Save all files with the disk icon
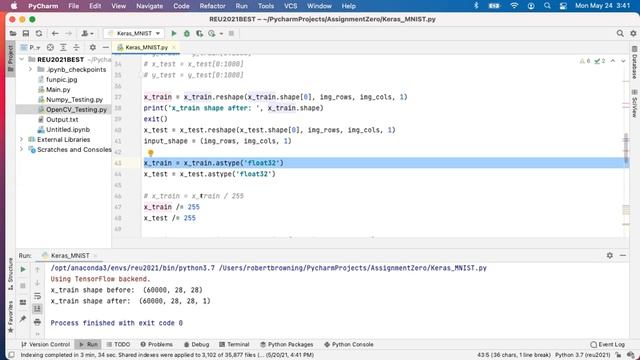Image resolution: width=640 pixels, height=360 pixels. point(26,33)
